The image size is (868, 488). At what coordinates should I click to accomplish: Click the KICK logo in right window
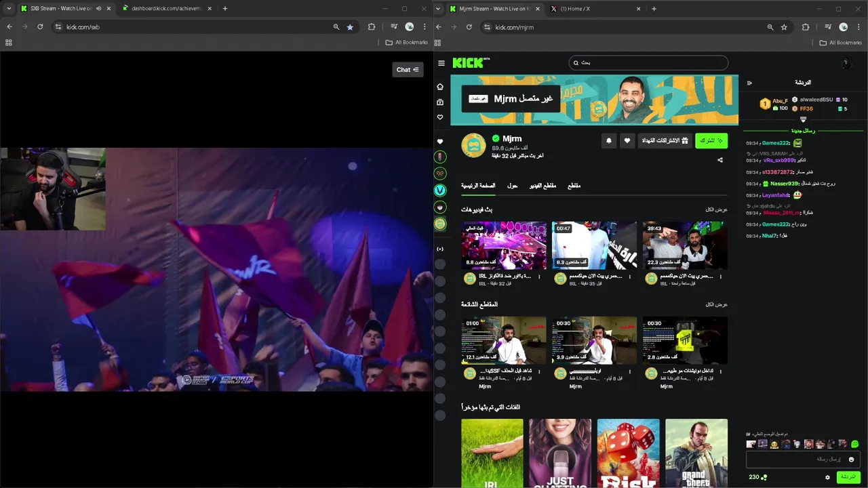point(471,62)
